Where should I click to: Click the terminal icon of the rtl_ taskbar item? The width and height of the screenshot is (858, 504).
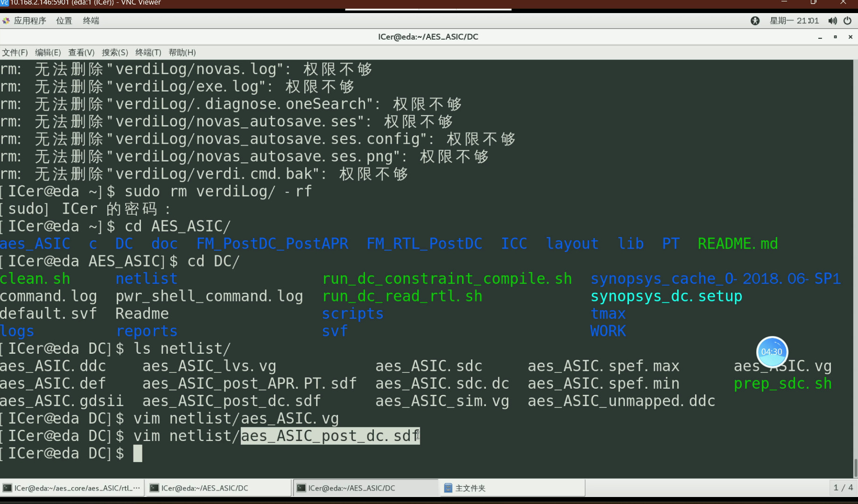coord(7,488)
